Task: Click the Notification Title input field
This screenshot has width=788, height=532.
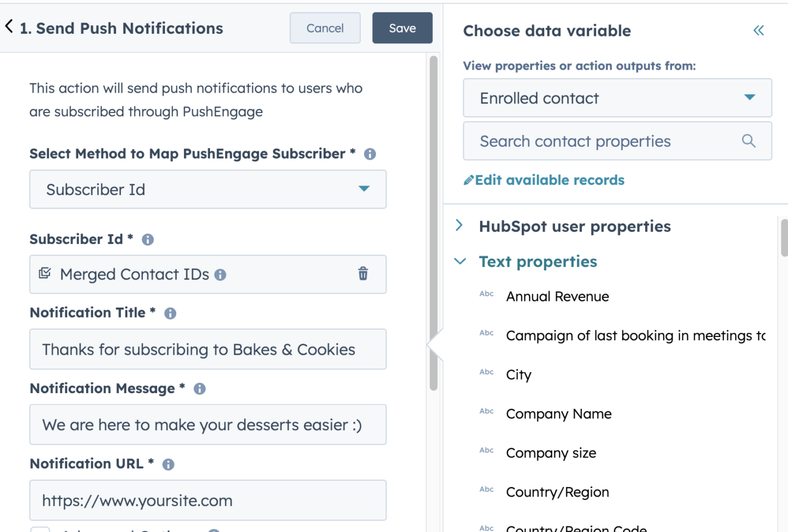Action: pos(208,349)
